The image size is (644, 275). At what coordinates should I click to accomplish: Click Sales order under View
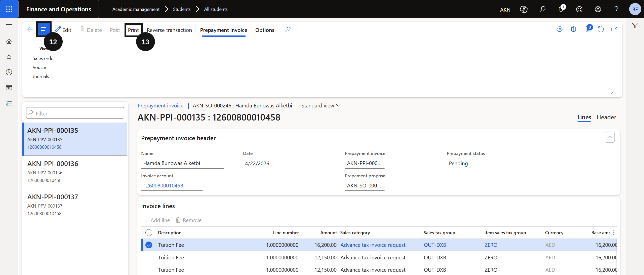[44, 58]
